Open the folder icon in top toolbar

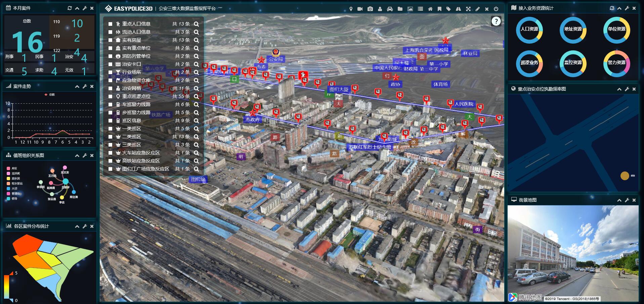pos(400,9)
